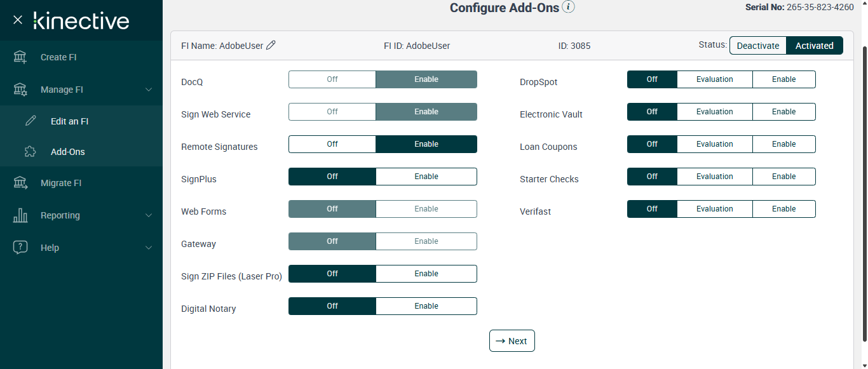Turn off Remote Signatures
This screenshot has height=369, width=868.
coord(332,144)
